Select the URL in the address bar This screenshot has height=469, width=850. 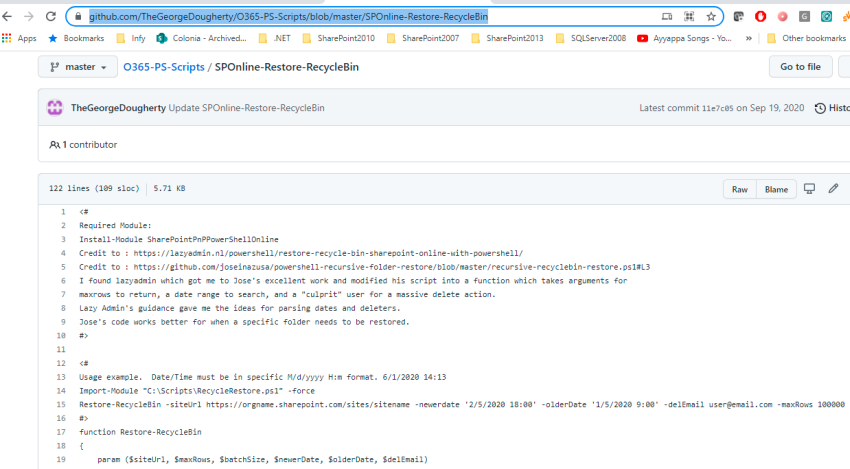click(288, 17)
